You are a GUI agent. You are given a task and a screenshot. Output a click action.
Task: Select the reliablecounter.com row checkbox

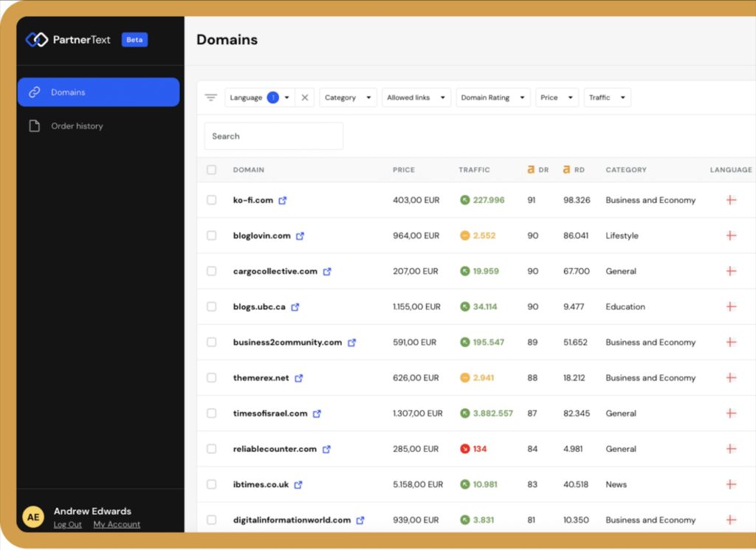(211, 449)
